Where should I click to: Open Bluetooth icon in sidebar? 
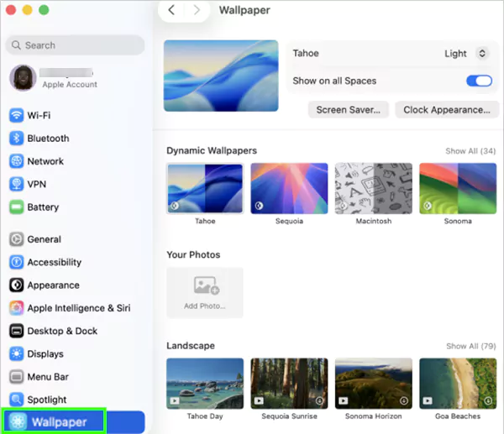tap(16, 139)
